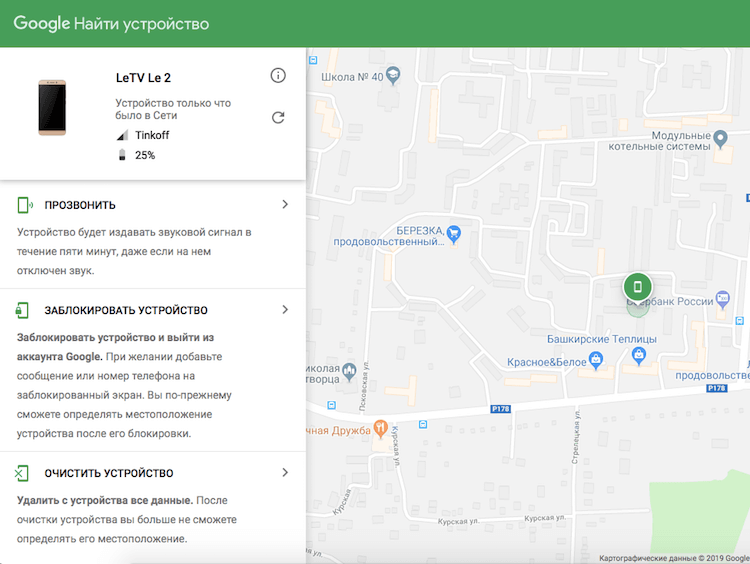Click the Google logo in header
Image resolution: width=750 pixels, height=564 pixels.
tap(40, 23)
